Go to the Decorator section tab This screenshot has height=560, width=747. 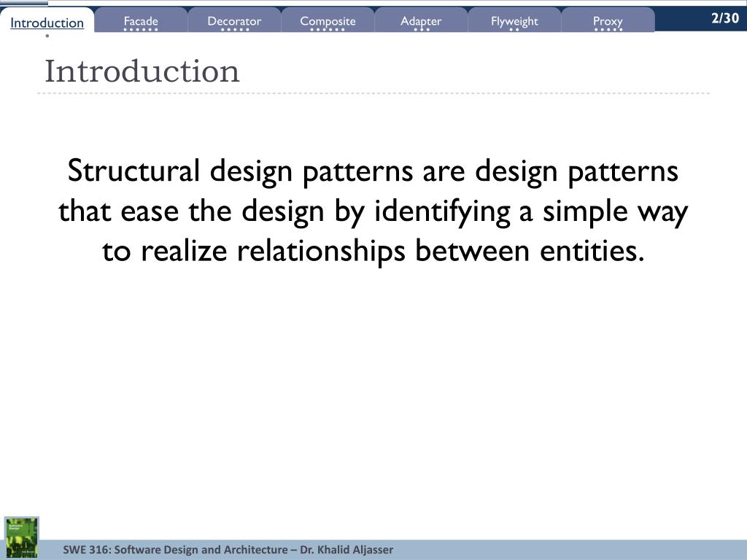point(234,20)
